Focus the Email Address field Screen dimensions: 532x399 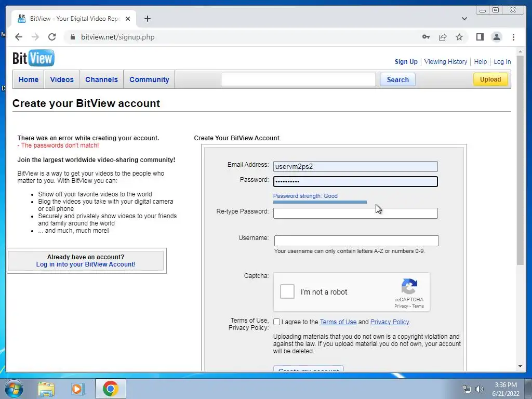(x=355, y=167)
